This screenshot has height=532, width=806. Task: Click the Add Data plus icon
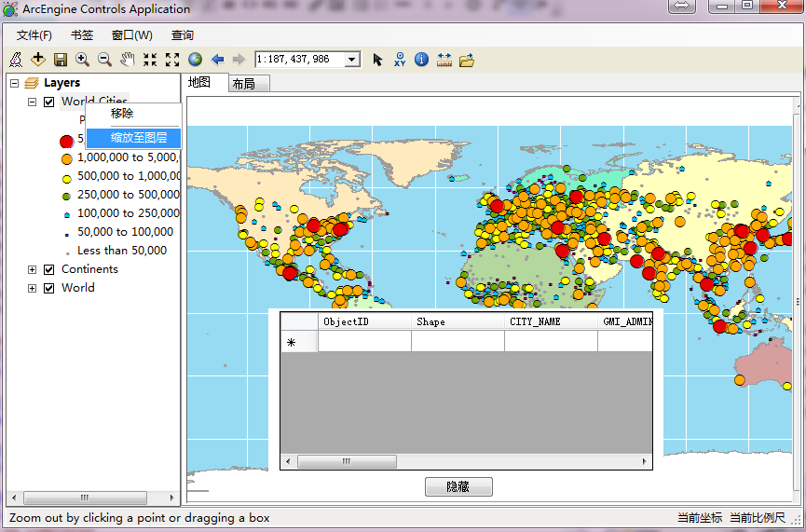pos(38,60)
